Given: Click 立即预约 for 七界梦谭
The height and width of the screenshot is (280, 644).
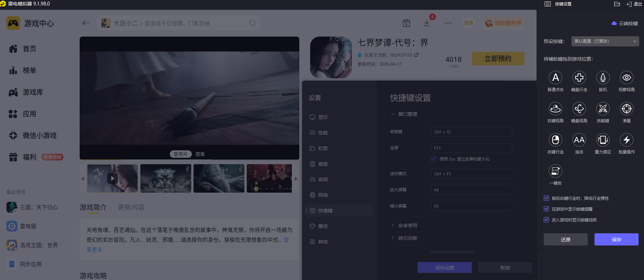Looking at the screenshot, I should coord(498,59).
